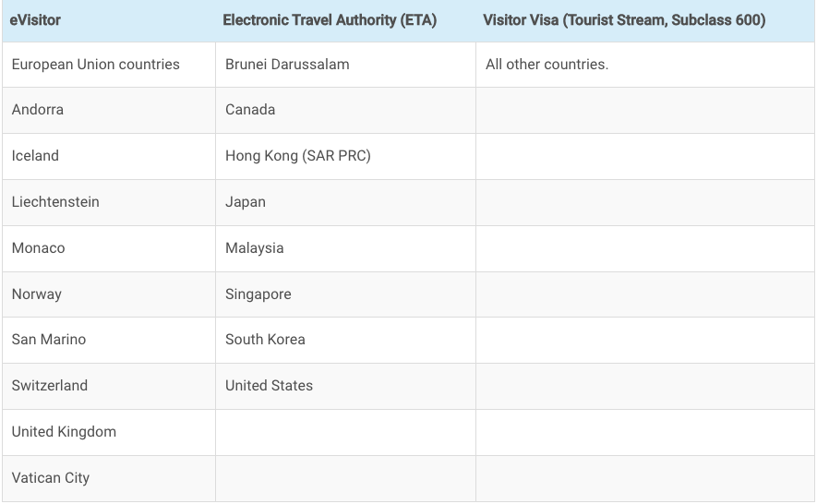Image resolution: width=817 pixels, height=504 pixels.
Task: Select United Kingdom in the table
Action: pos(64,432)
